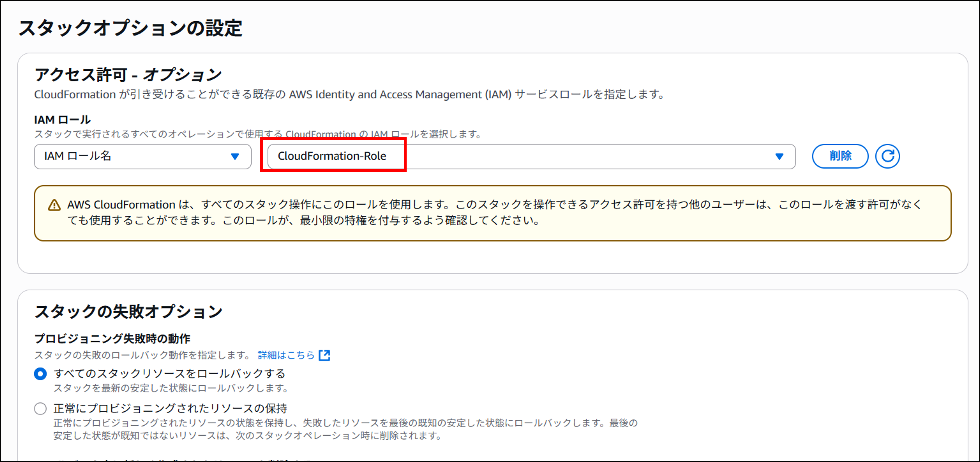The width and height of the screenshot is (980, 462).
Task: Click the refresh IAM roles icon button
Action: click(x=887, y=156)
